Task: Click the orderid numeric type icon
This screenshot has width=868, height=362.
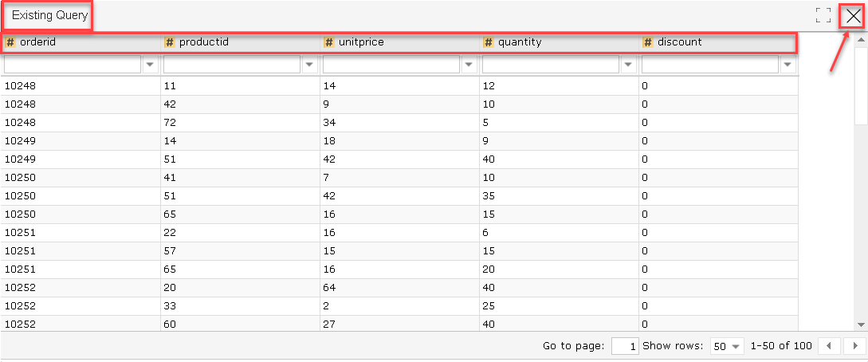Action: click(10, 42)
